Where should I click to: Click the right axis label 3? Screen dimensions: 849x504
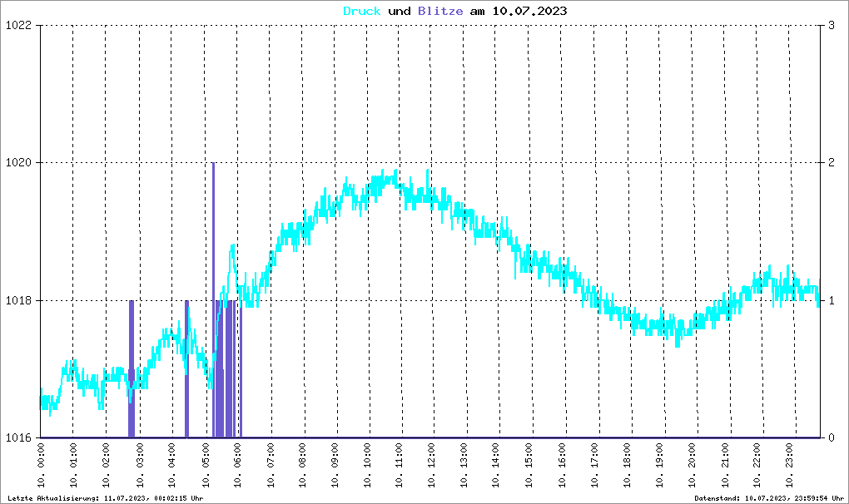coord(832,26)
